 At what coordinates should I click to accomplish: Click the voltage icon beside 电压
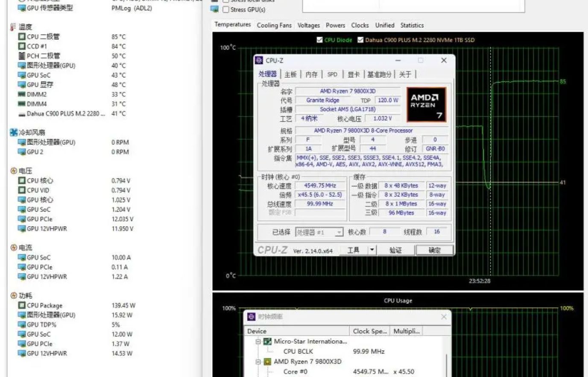14,171
